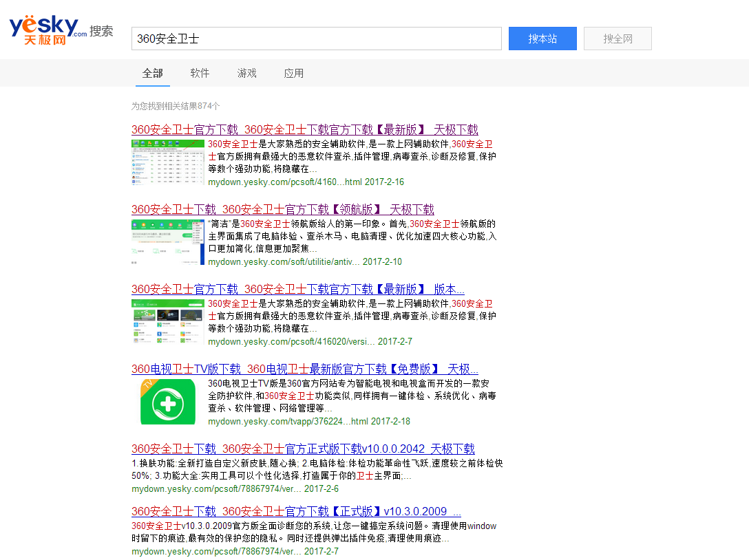
Task: Click URL mydown.yesky.com/pcsoft/416020/versi... 2017-2-7
Action: coord(310,341)
